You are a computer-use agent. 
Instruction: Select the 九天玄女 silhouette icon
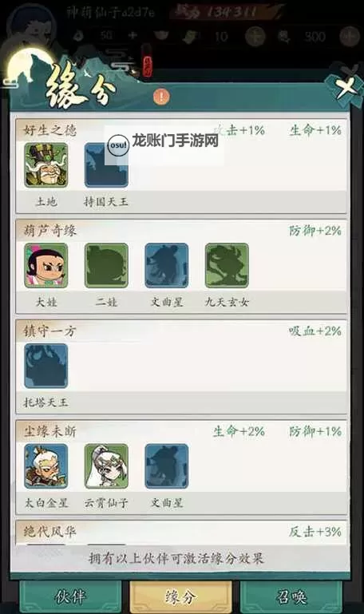(x=227, y=266)
